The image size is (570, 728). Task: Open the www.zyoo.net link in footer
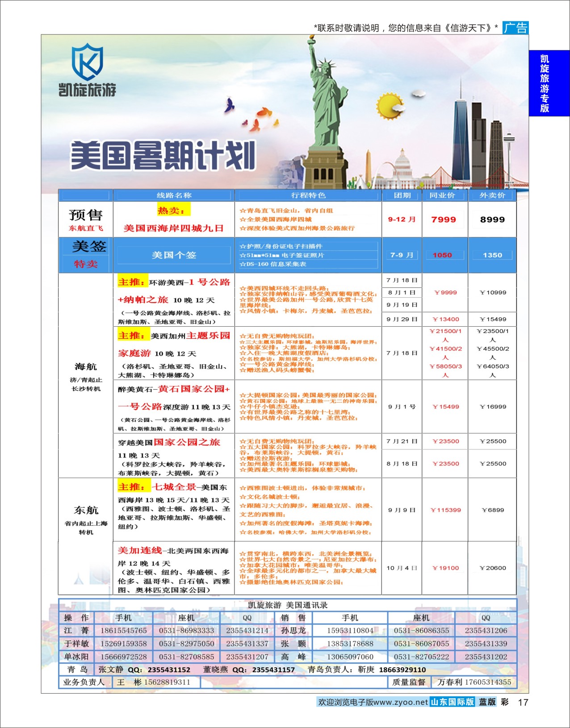(x=401, y=702)
